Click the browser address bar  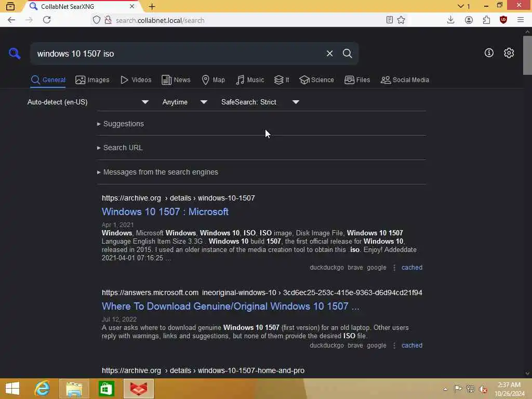[x=248, y=20]
